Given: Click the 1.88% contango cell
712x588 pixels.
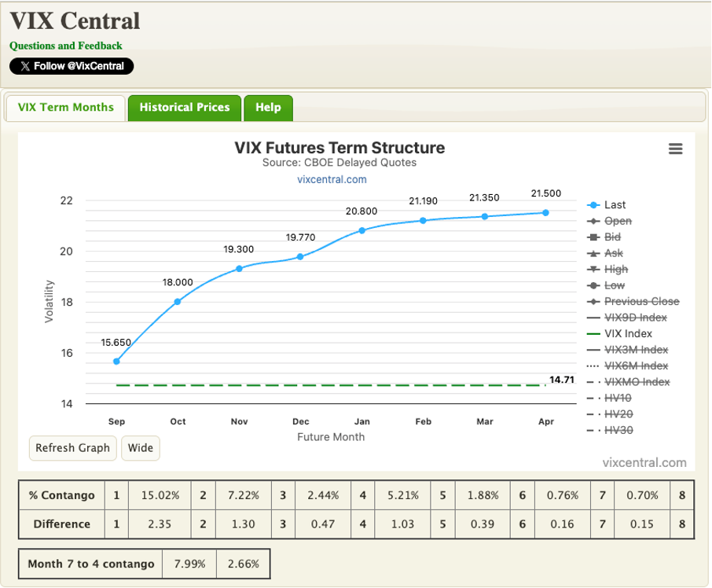Looking at the screenshot, I should pyautogui.click(x=483, y=495).
